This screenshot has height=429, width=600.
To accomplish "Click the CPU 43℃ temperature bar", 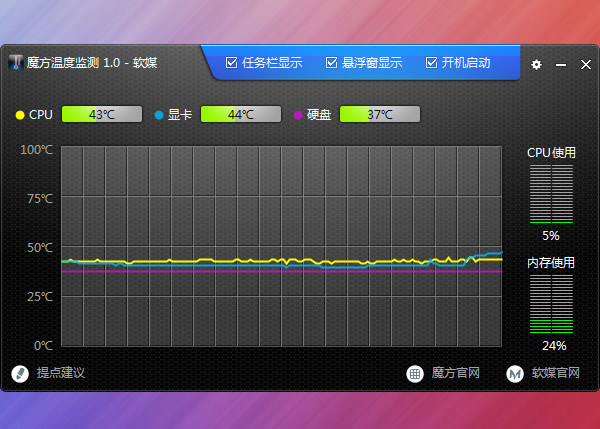I will [x=101, y=114].
